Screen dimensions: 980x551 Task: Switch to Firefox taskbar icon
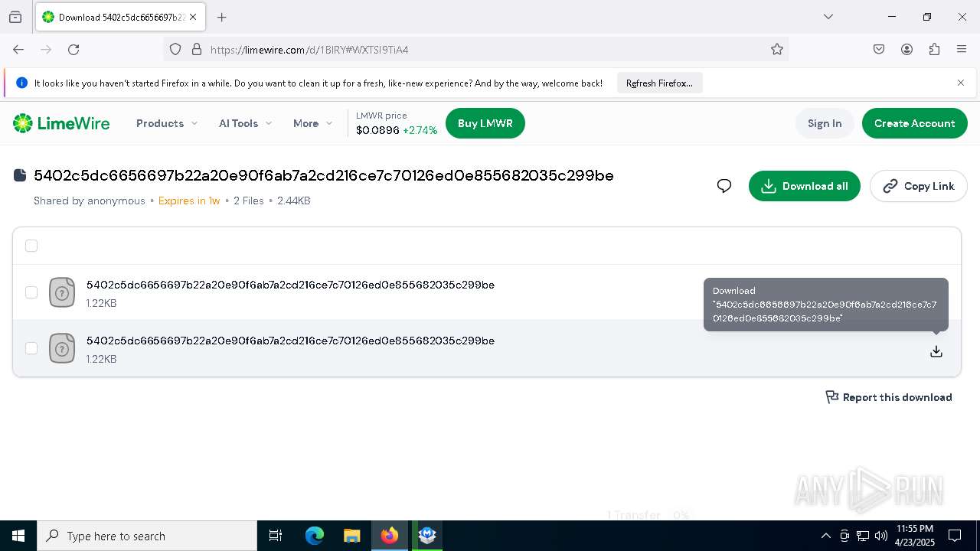pyautogui.click(x=390, y=536)
